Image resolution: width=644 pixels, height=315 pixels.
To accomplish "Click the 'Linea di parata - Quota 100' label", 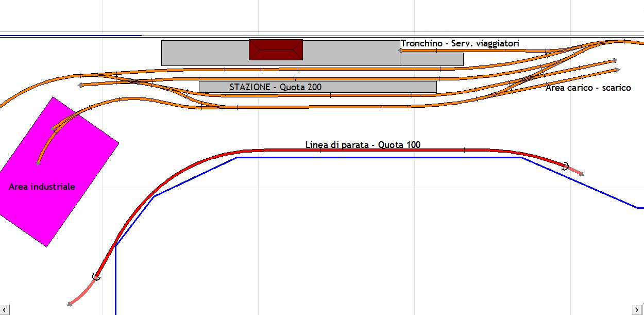I will pos(363,145).
